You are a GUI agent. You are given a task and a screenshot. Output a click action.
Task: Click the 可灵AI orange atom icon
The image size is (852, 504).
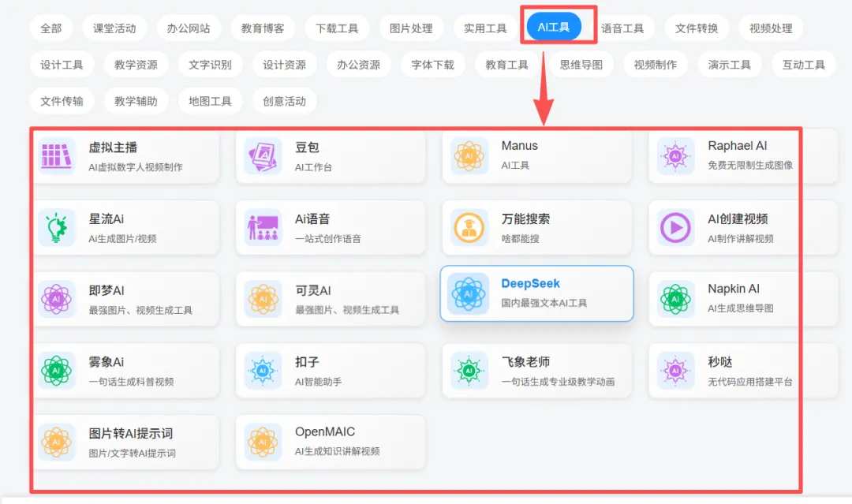click(x=263, y=299)
